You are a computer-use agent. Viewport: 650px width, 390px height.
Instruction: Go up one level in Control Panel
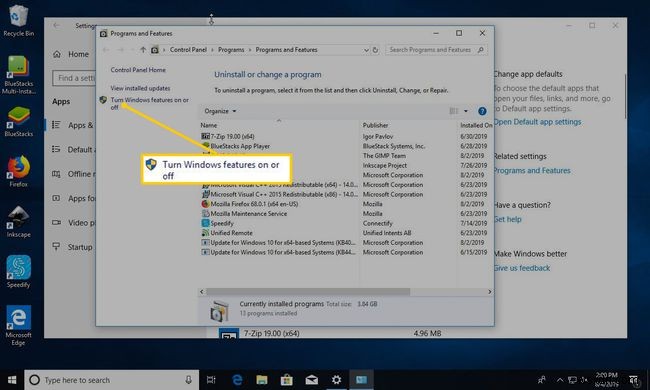(143, 50)
